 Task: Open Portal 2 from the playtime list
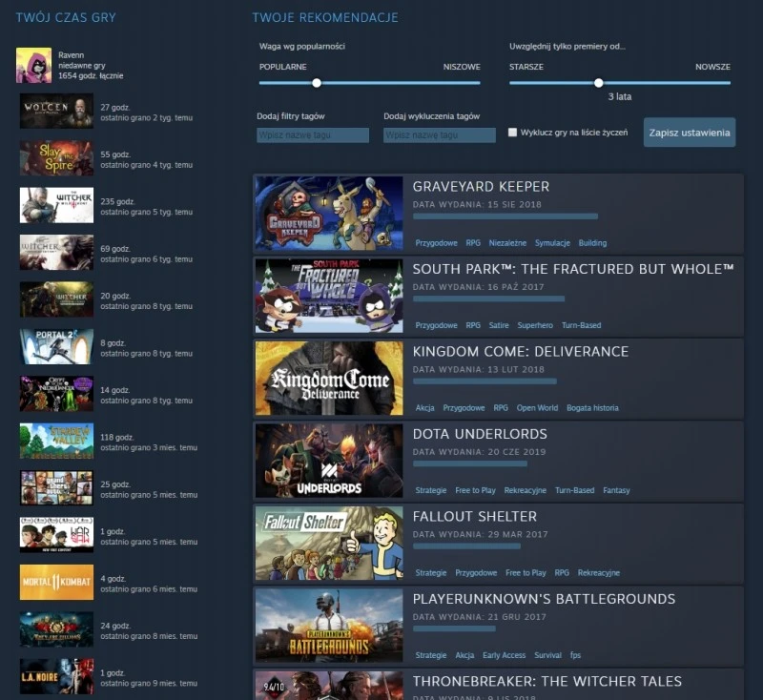click(56, 346)
